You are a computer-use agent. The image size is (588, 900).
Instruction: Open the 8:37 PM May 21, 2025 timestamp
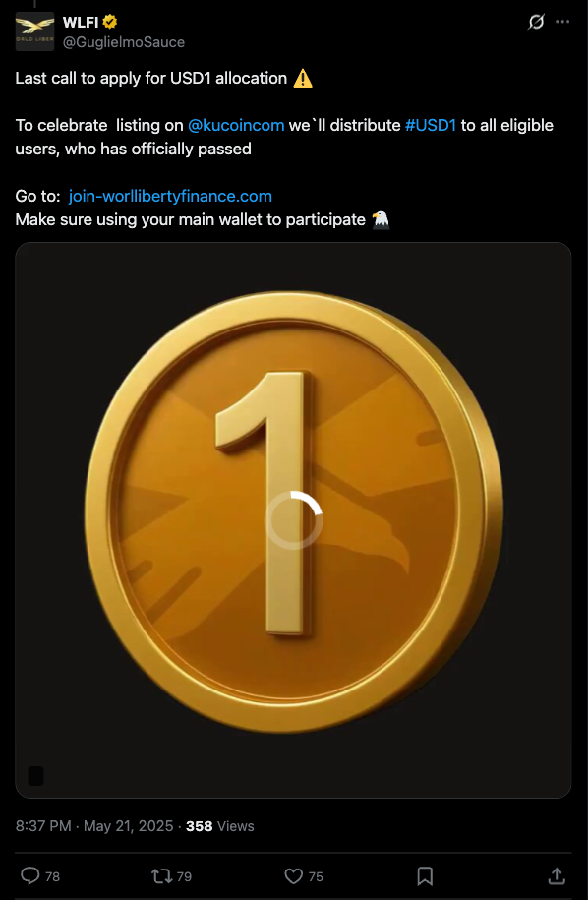(x=94, y=826)
